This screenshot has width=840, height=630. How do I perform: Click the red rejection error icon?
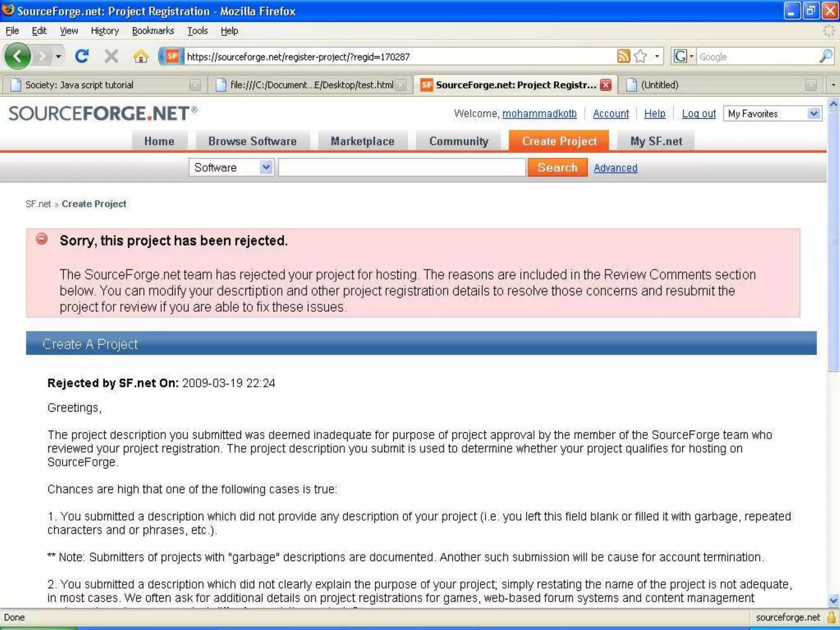42,239
